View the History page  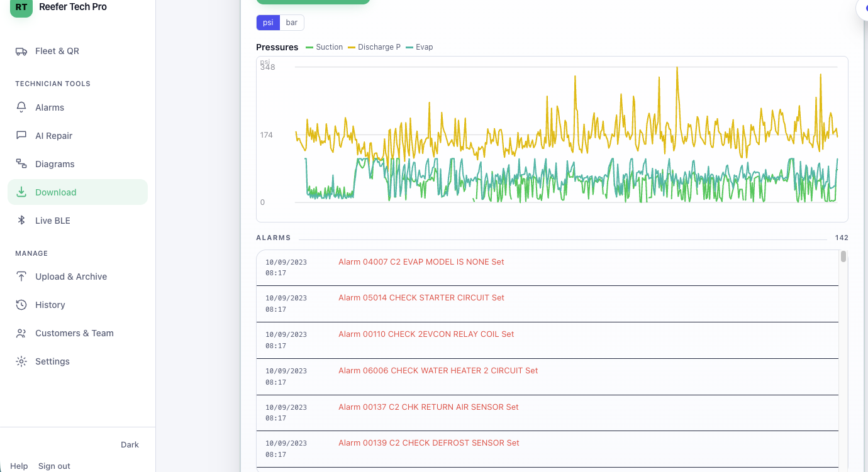coord(78,305)
